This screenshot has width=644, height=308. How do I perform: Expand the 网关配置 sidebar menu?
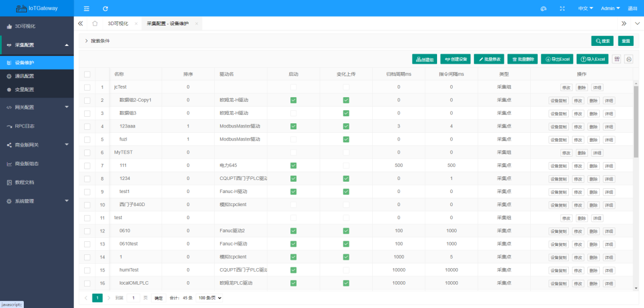click(37, 107)
